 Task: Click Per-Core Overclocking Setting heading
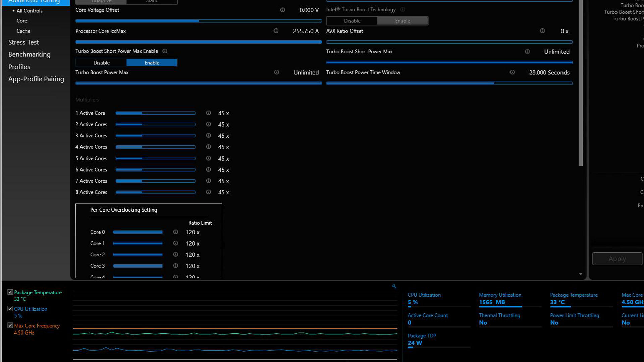point(123,210)
